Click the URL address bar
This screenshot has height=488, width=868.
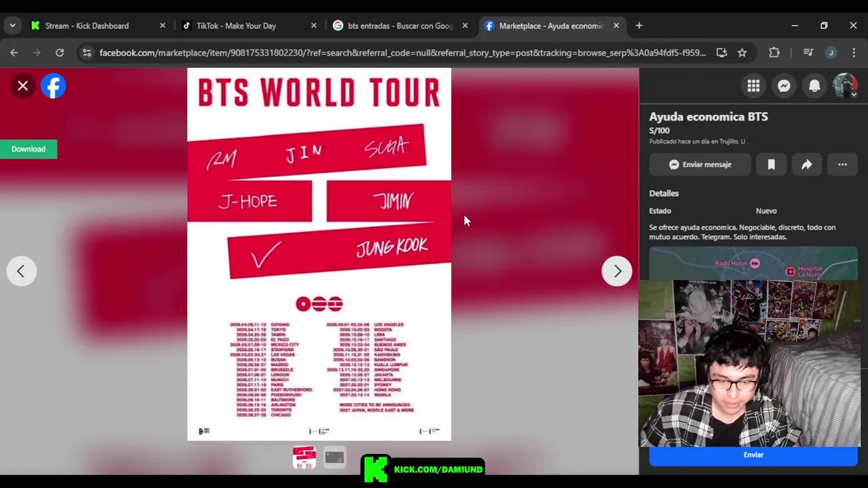[x=403, y=53]
